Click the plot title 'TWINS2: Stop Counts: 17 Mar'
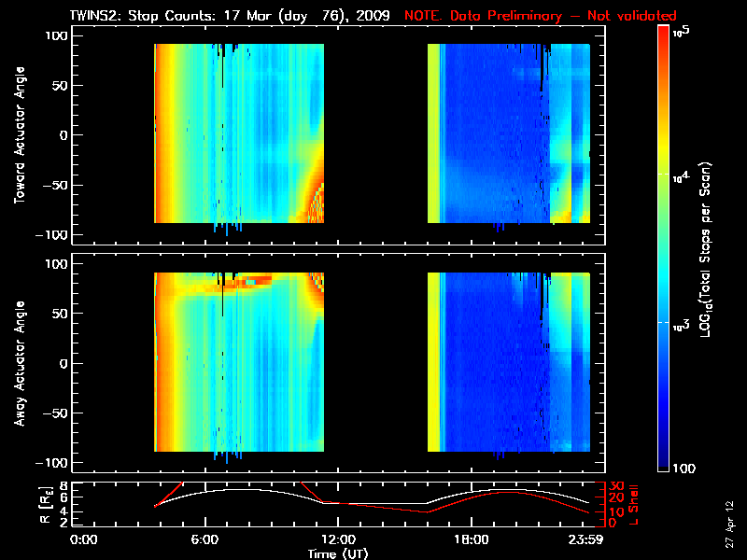Image resolution: width=747 pixels, height=560 pixels. (174, 16)
